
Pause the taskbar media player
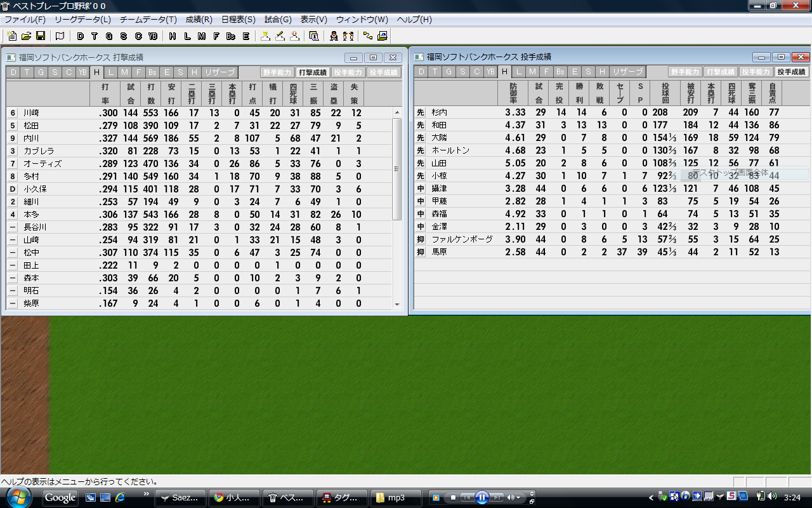point(481,497)
